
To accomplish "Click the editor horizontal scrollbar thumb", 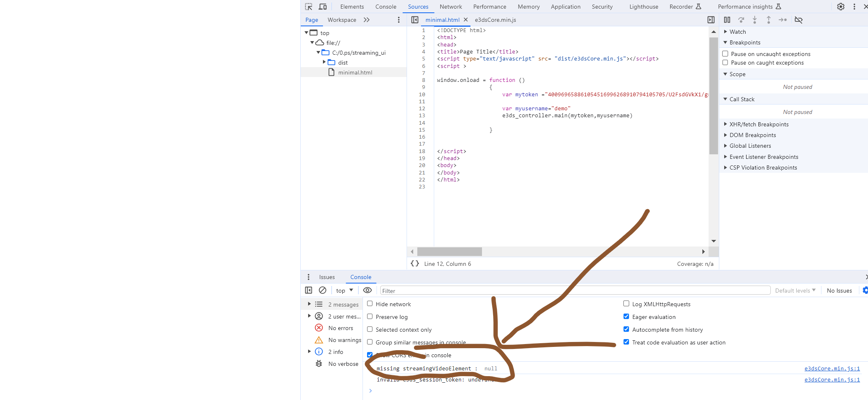I will pyautogui.click(x=449, y=251).
